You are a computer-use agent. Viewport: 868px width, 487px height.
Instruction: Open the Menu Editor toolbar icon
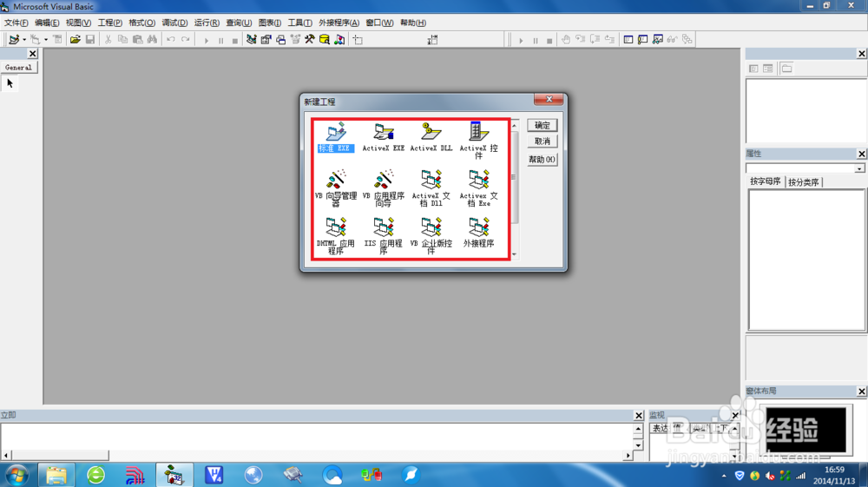[x=57, y=39]
